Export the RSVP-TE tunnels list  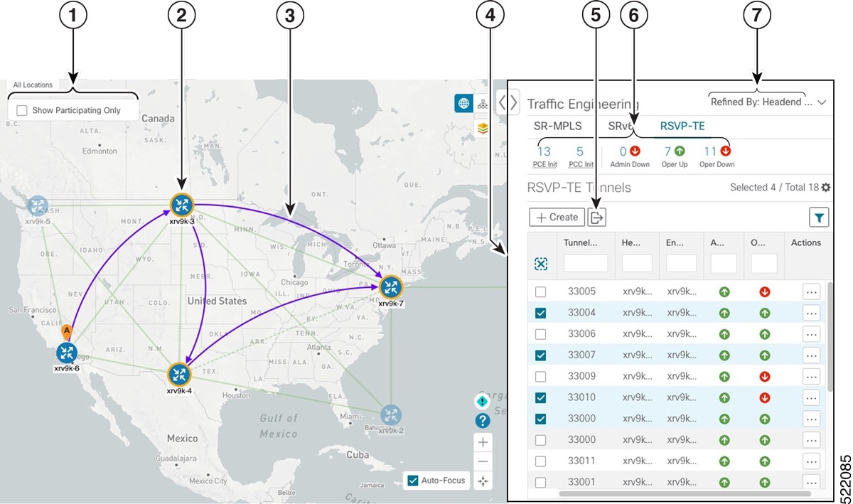(596, 217)
